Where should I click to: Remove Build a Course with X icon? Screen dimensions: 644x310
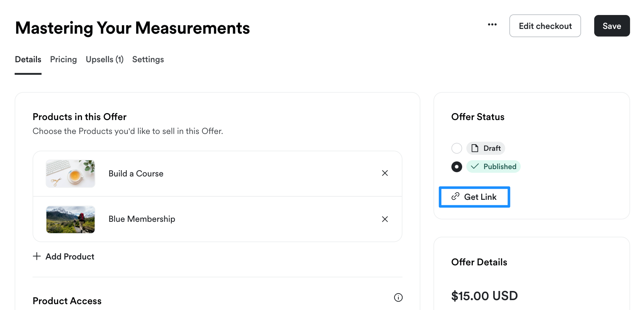pos(385,173)
